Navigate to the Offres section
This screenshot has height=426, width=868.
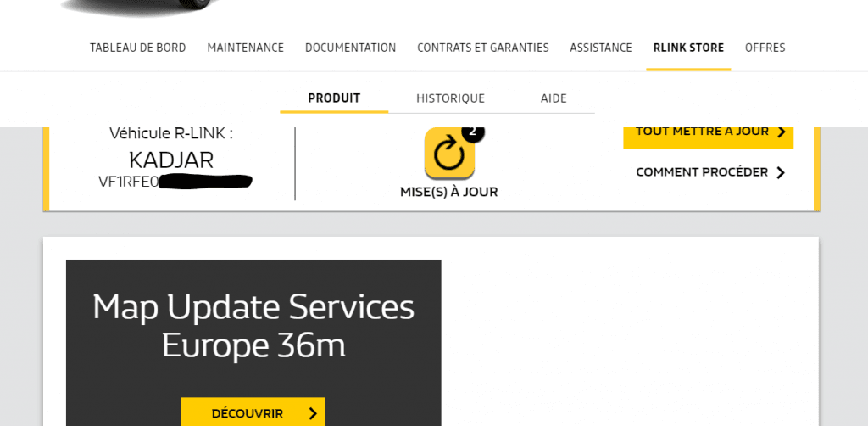tap(765, 48)
